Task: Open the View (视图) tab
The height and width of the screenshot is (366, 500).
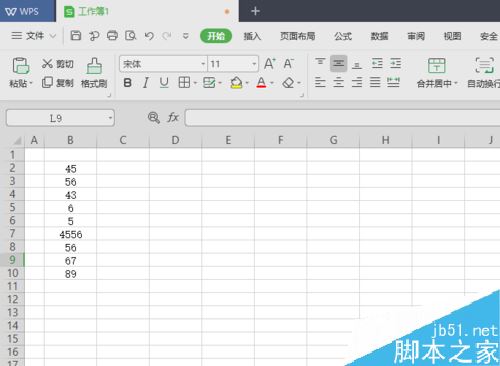Action: [452, 36]
